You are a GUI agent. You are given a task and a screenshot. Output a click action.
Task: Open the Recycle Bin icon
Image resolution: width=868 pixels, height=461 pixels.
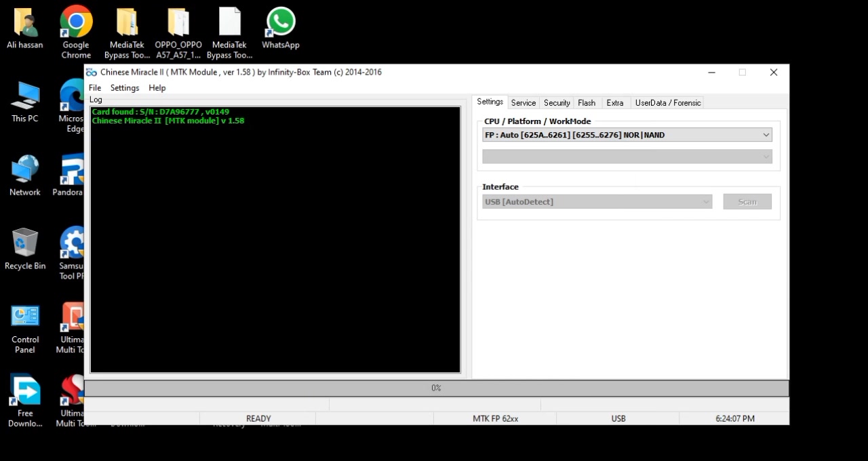pos(25,249)
